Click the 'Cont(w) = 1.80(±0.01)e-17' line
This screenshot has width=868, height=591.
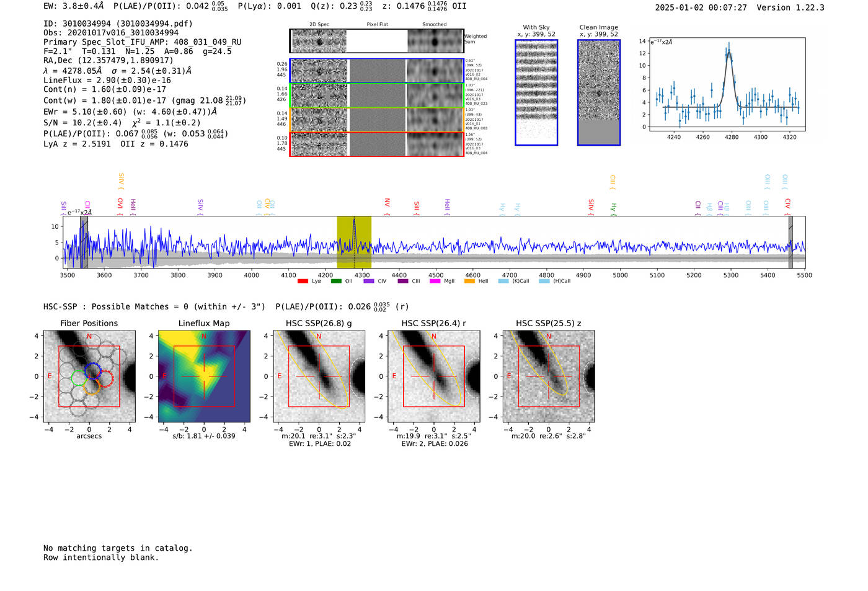tap(144, 100)
